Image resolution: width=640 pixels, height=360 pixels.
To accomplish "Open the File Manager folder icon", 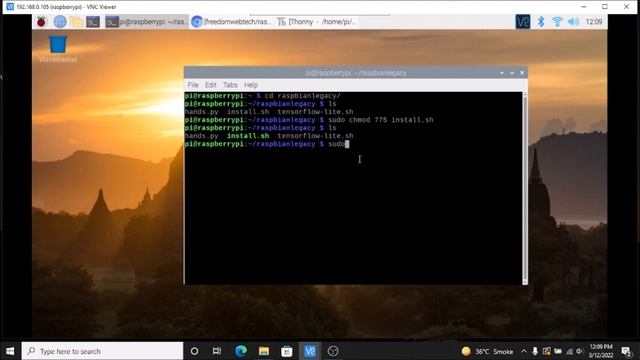I will [76, 22].
